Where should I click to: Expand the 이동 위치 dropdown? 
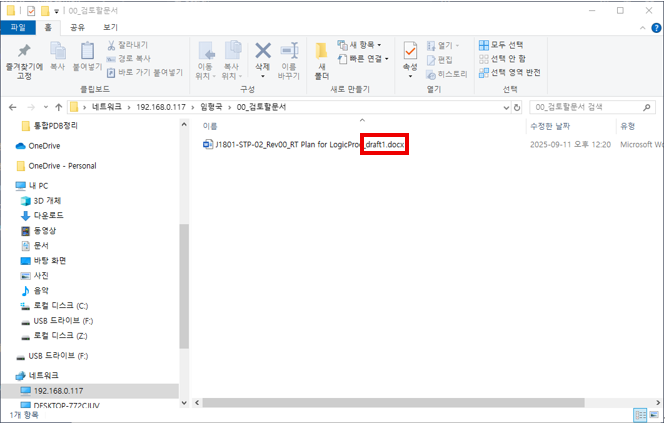206,76
